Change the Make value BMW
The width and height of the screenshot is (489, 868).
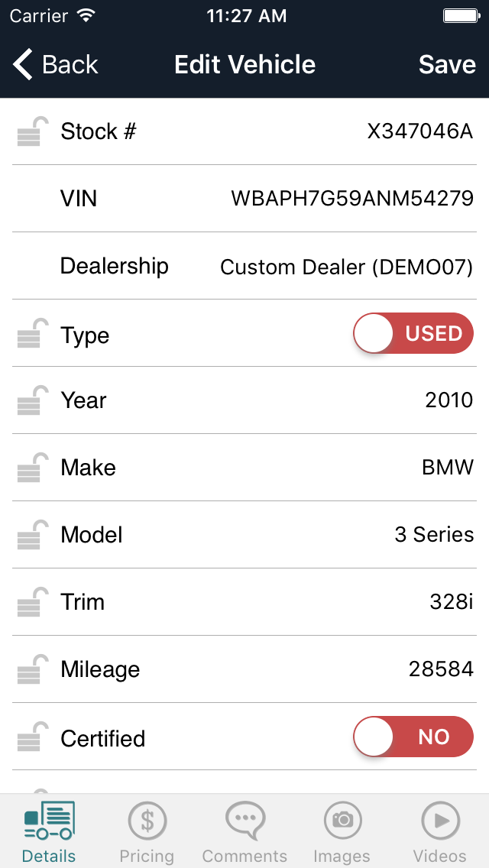[448, 468]
